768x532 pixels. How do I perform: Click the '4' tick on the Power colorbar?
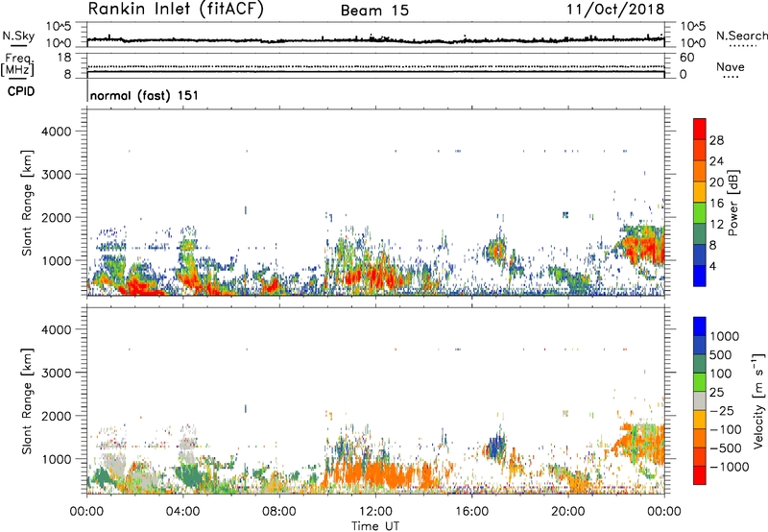[712, 266]
